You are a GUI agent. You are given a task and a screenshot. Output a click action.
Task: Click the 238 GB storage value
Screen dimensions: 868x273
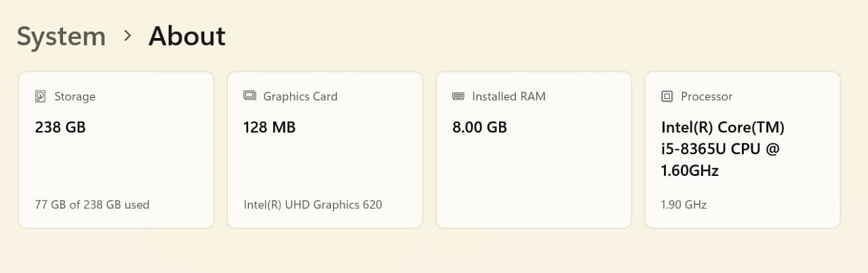coord(60,127)
